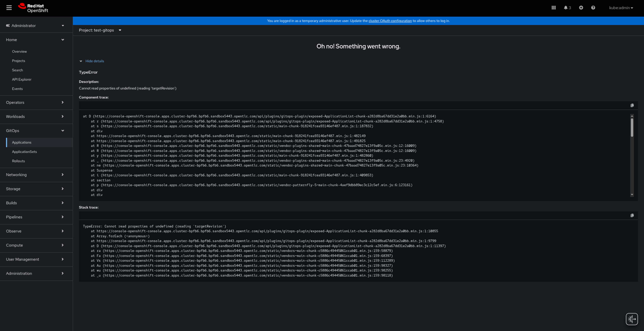Open the kube:admin user menu
The image size is (644, 331).
pyautogui.click(x=621, y=8)
